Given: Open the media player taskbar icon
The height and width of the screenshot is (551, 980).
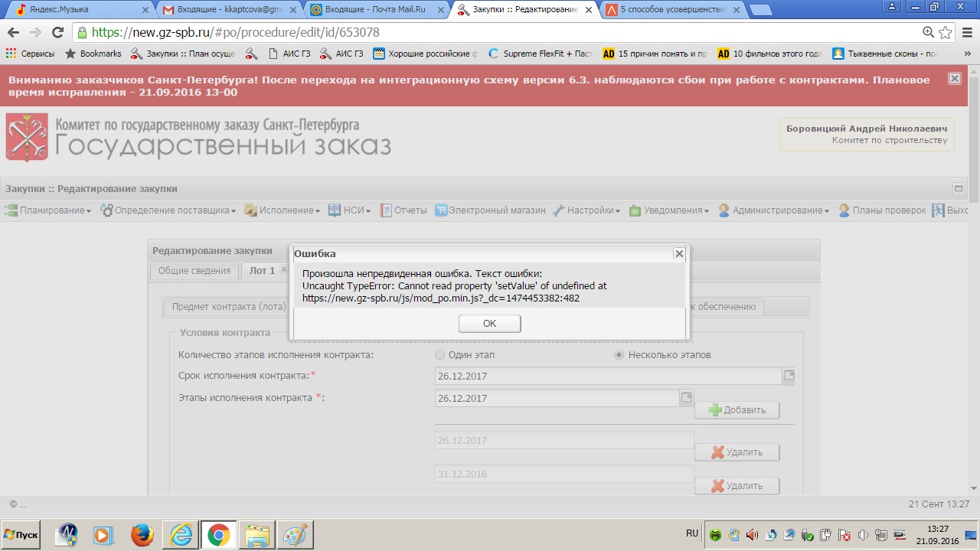Looking at the screenshot, I should 104,535.
